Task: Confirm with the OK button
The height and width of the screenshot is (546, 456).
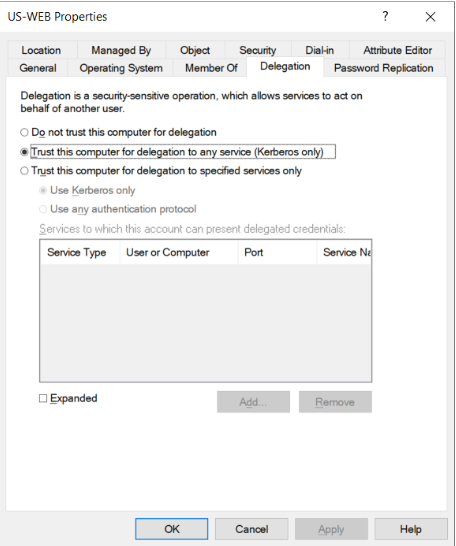Action: click(x=172, y=529)
